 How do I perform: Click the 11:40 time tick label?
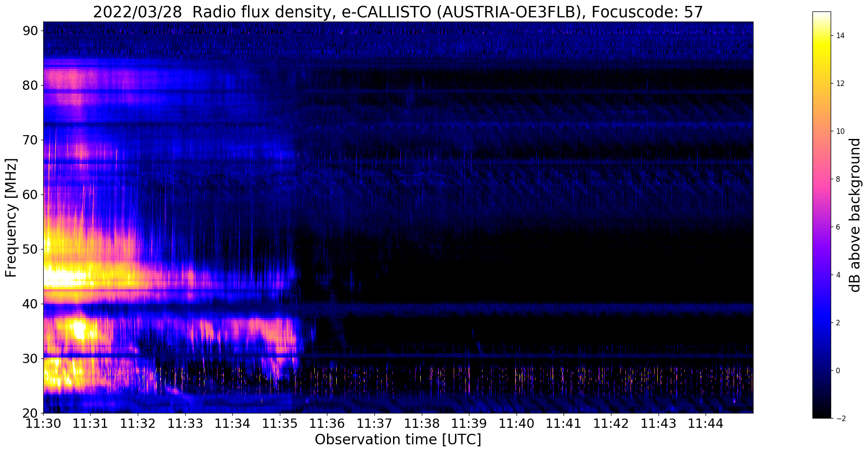click(x=516, y=424)
